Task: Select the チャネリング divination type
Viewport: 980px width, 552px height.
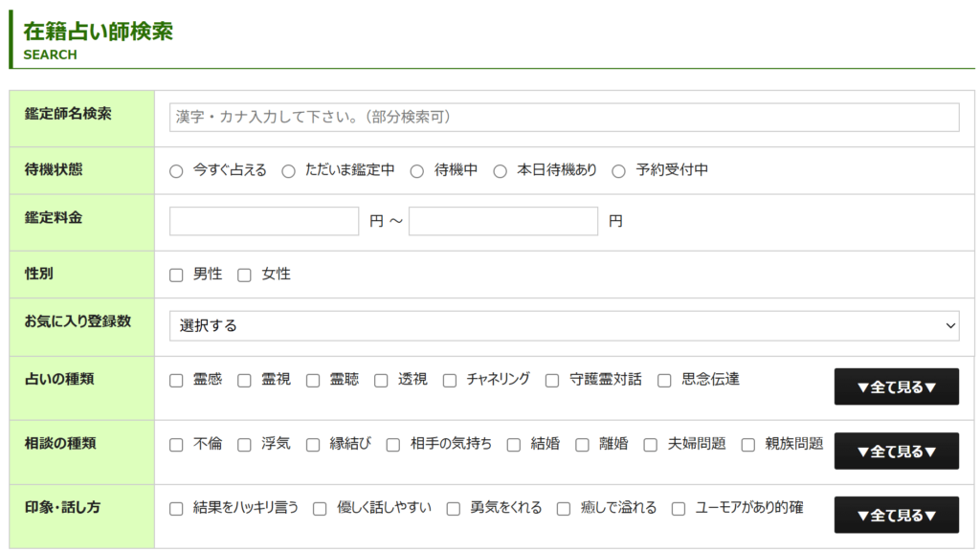Action: (450, 380)
